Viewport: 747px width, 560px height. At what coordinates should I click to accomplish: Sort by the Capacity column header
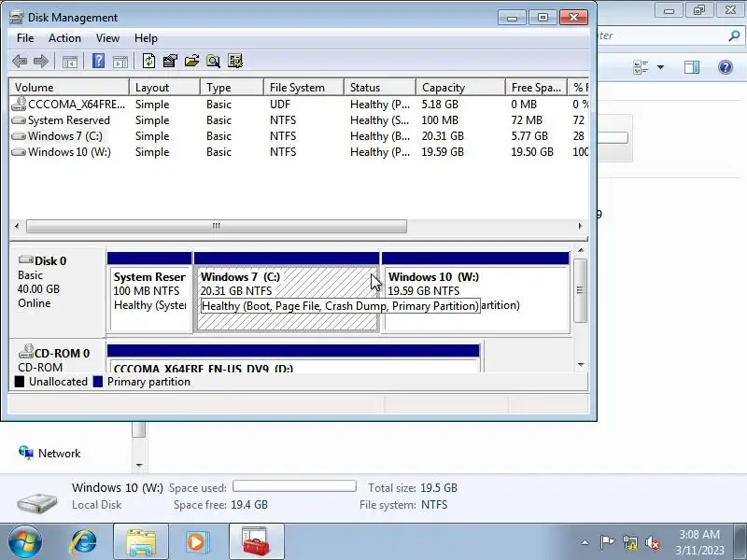point(460,88)
